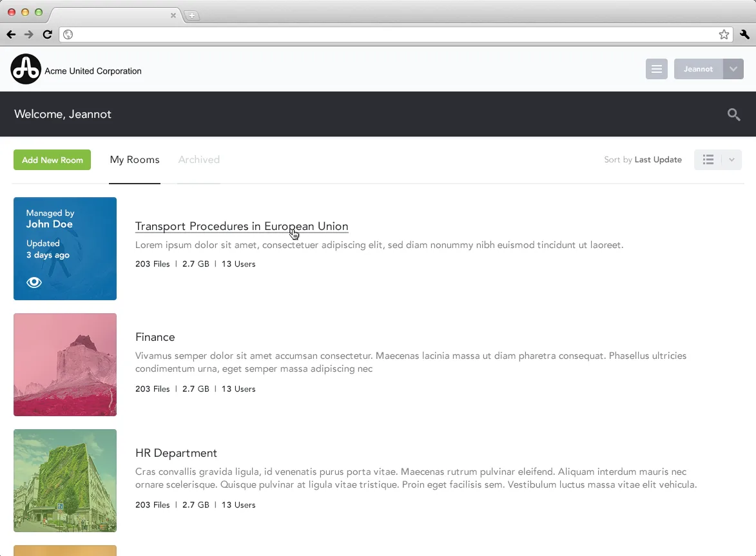
Task: Expand the Jeannot account dropdown arrow
Action: tap(733, 69)
